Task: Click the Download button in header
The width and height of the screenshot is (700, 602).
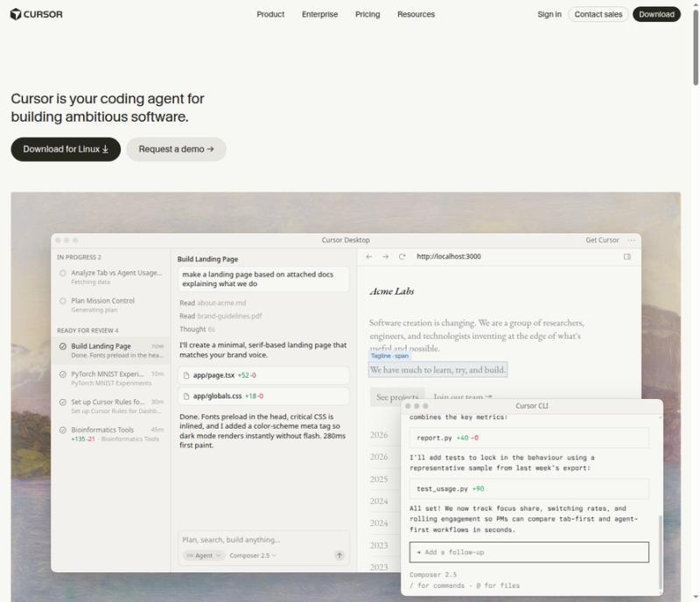Action: [656, 14]
